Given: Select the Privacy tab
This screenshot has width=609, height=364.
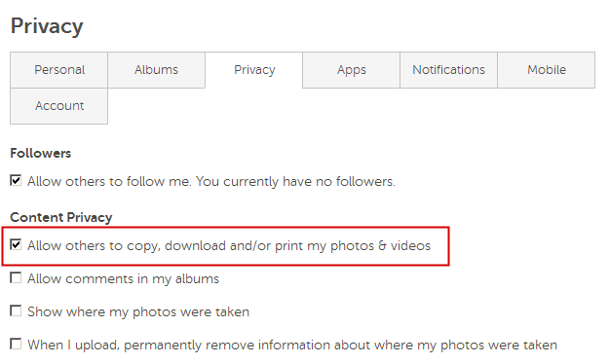Looking at the screenshot, I should click(x=254, y=70).
